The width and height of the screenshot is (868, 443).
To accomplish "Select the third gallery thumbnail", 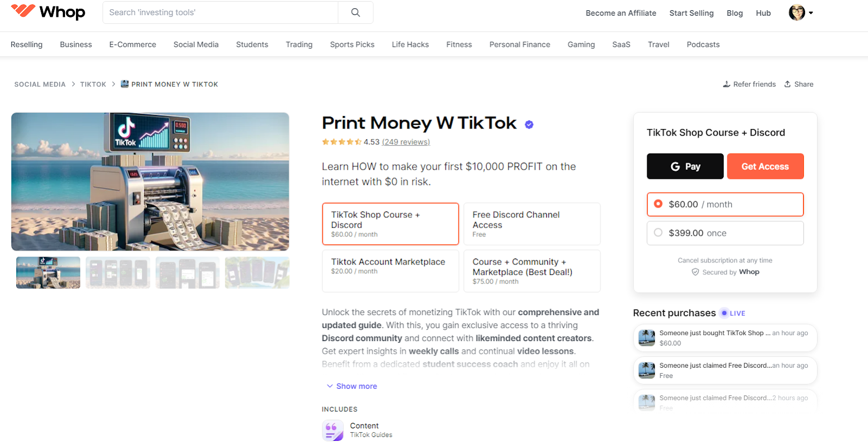I will click(187, 272).
